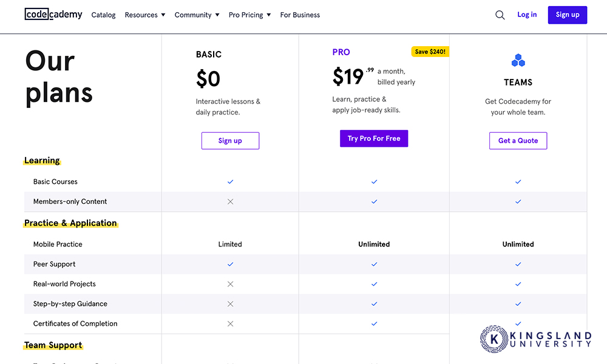
Task: Start the Try Pro For Free trial
Action: click(x=374, y=138)
